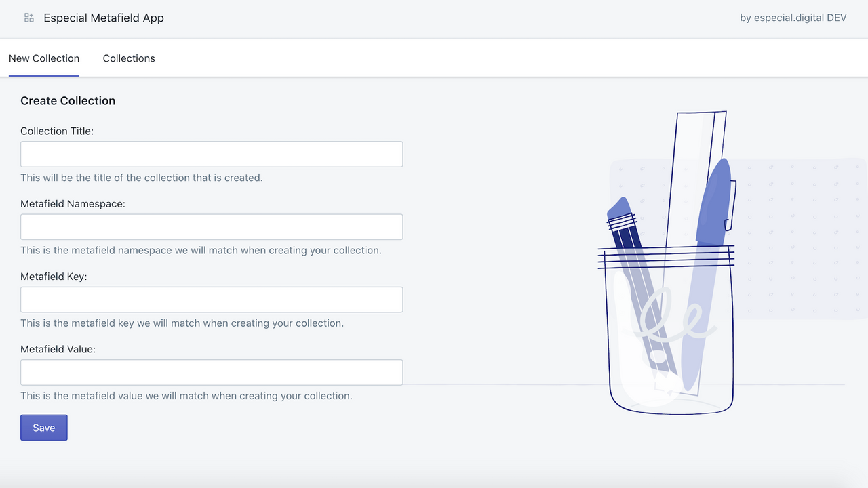Open the New Collection tab
Image resolution: width=868 pixels, height=488 pixels.
pyautogui.click(x=43, y=58)
